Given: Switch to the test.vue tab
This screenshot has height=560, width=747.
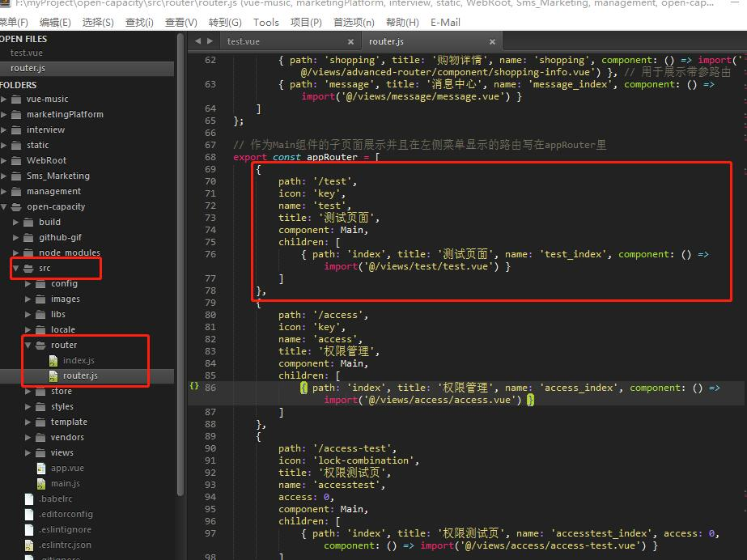Looking at the screenshot, I should coord(243,41).
